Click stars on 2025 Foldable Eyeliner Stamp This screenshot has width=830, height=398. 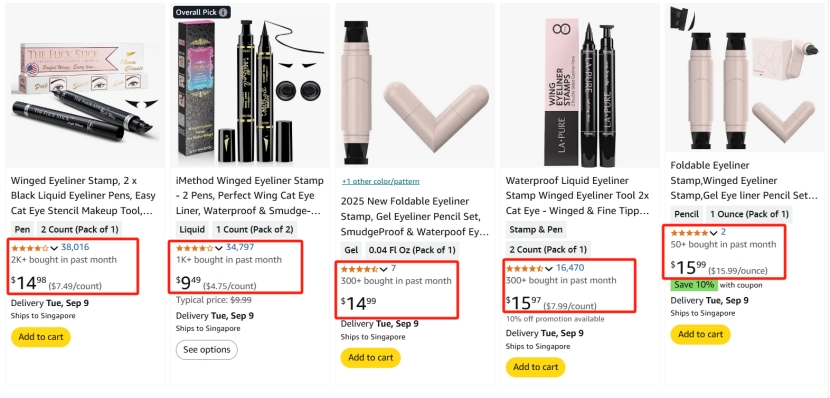click(360, 269)
